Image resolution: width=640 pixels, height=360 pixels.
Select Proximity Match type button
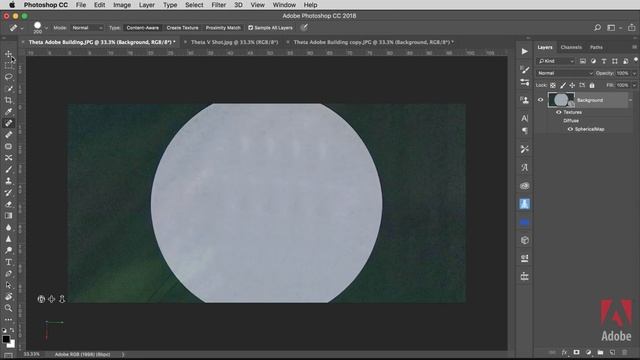click(x=223, y=28)
